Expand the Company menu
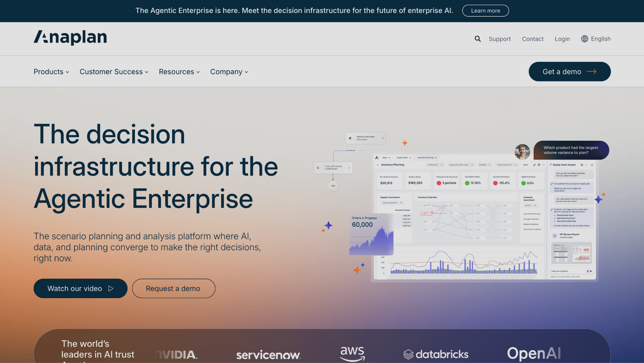 coord(229,72)
